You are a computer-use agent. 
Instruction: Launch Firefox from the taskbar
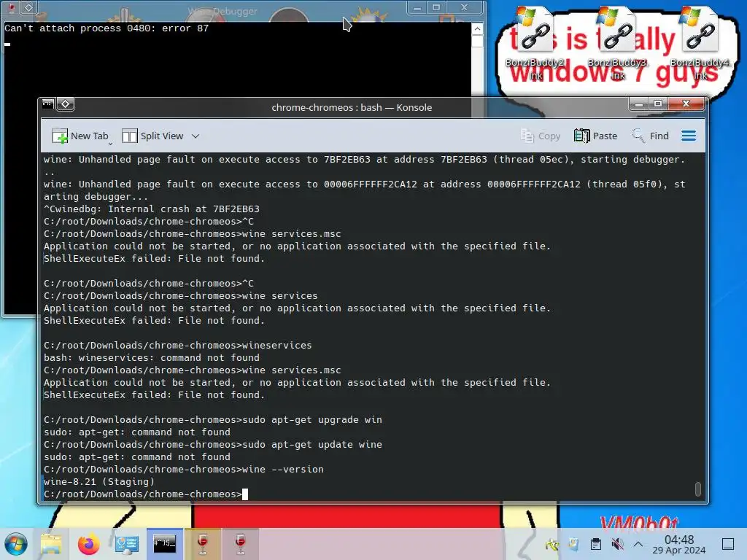point(88,544)
